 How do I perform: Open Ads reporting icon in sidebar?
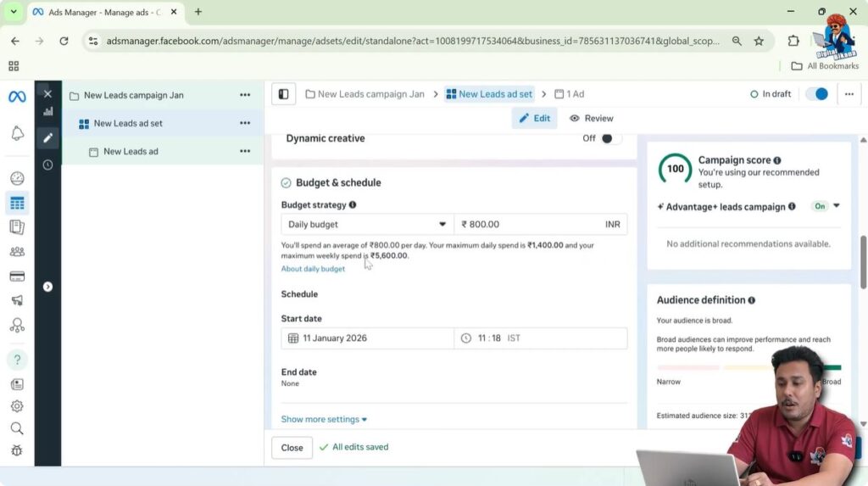[17, 226]
